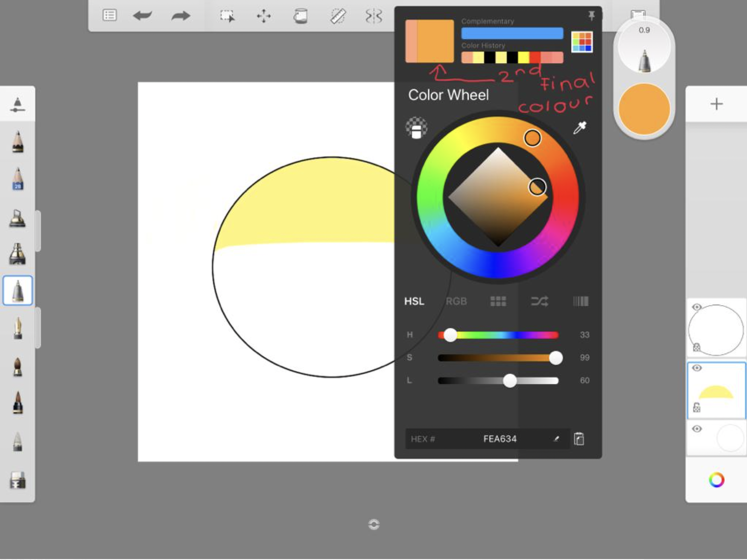Screen dimensions: 747x560
Task: Open the main menu list icon
Action: 109,15
